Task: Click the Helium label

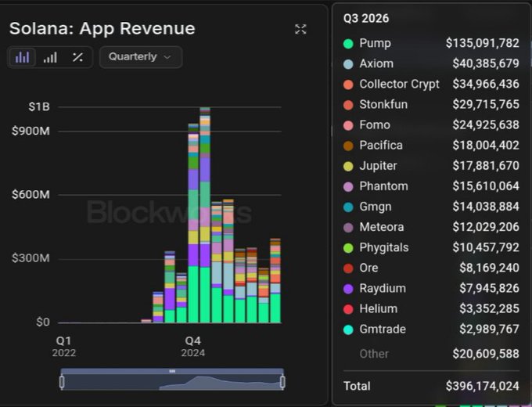Action: [x=379, y=308]
